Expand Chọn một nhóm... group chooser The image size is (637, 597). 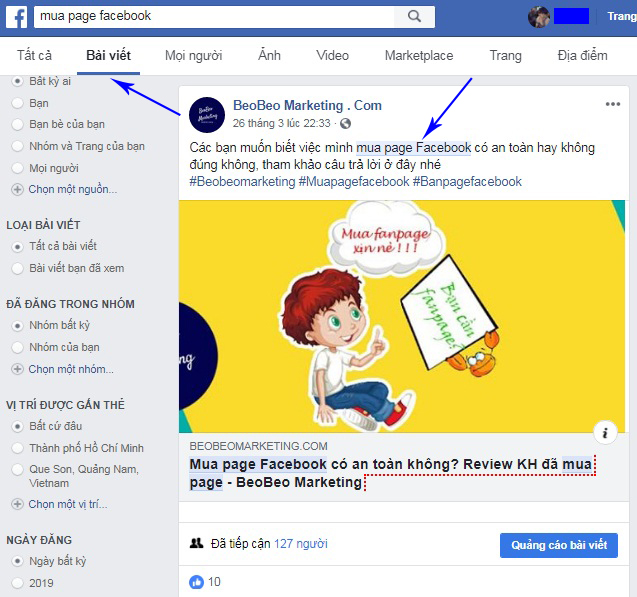[x=71, y=369]
